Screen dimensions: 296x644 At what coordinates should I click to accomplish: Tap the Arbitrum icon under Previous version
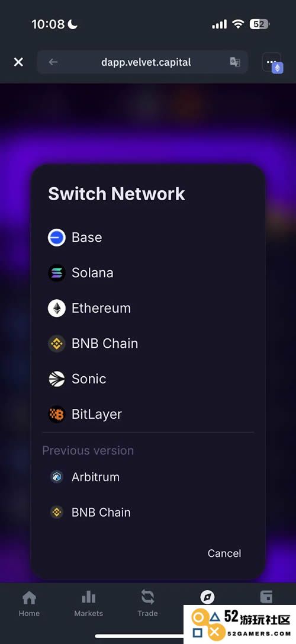coord(57,477)
